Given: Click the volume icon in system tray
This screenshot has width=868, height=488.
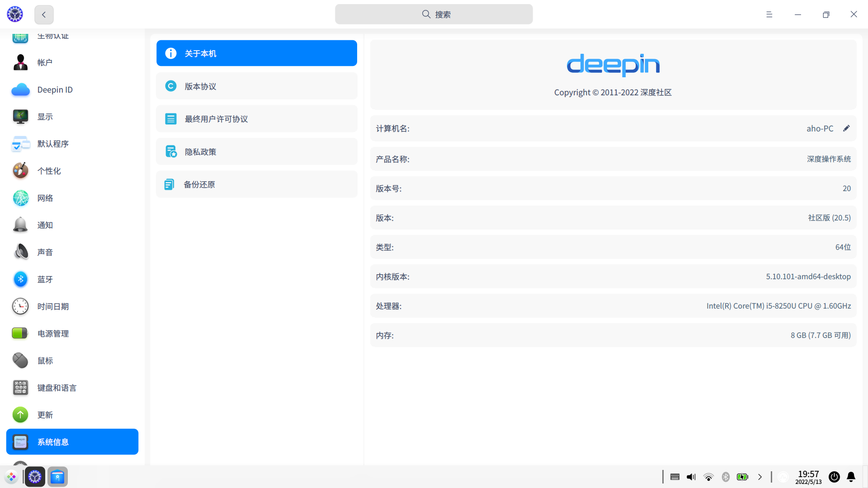Looking at the screenshot, I should coord(691,477).
